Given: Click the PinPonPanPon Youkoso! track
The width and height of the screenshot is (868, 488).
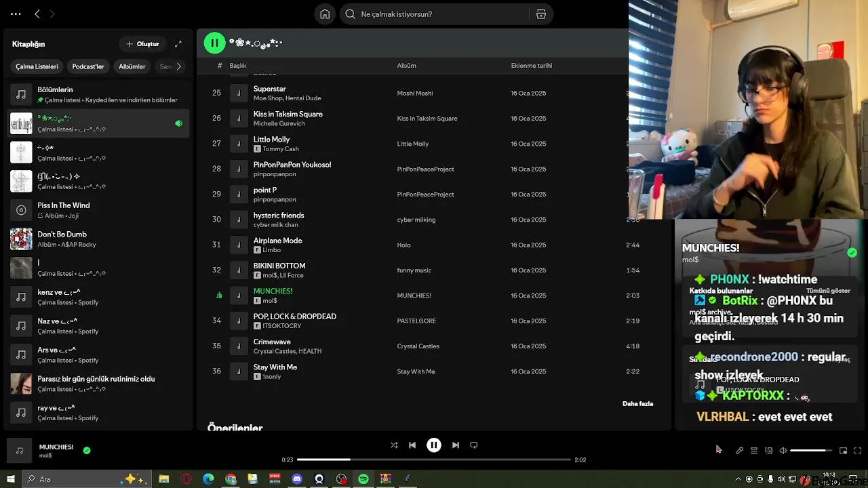Looking at the screenshot, I should (x=292, y=165).
